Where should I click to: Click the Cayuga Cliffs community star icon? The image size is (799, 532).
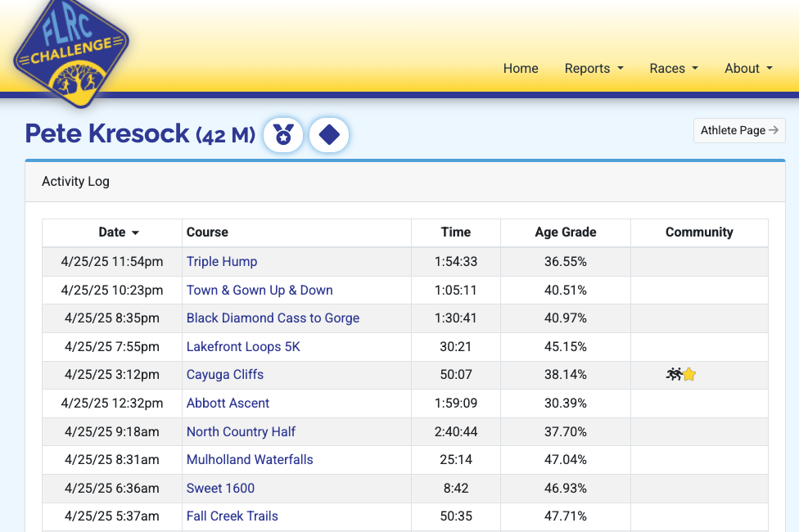tap(689, 375)
